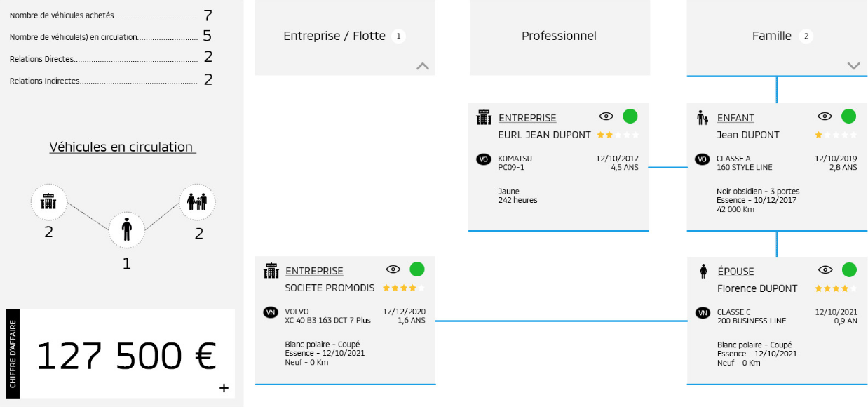The image size is (868, 407).
Task: Click the green status dot on the Enfant card
Action: (849, 116)
